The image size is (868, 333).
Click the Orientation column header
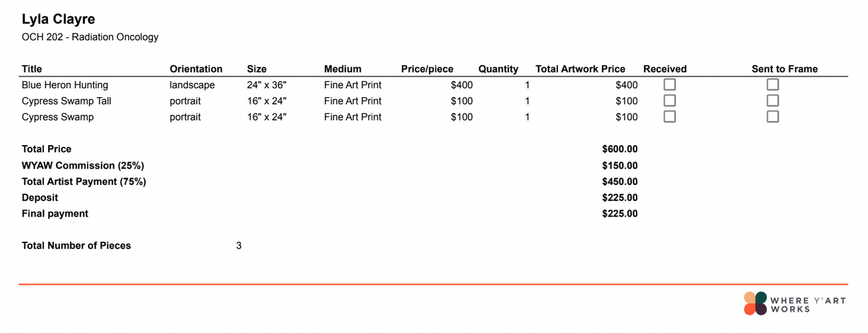tap(196, 69)
